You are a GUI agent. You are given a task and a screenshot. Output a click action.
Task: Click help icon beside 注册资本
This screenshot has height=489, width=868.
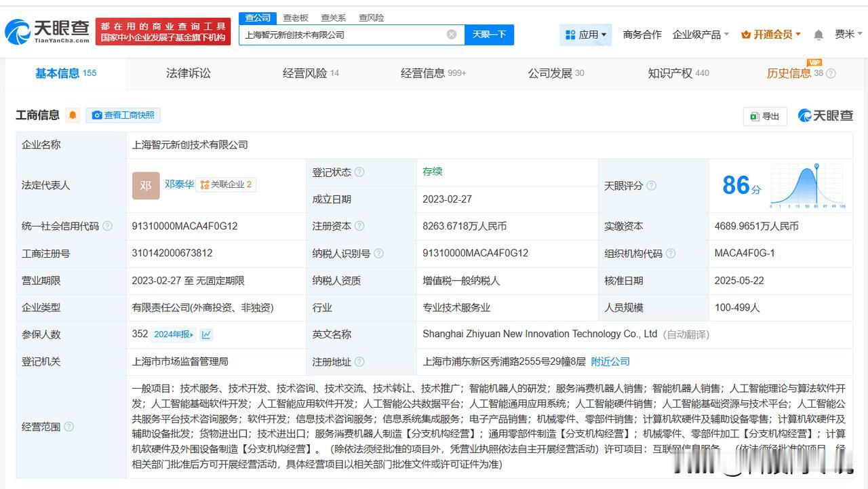359,227
